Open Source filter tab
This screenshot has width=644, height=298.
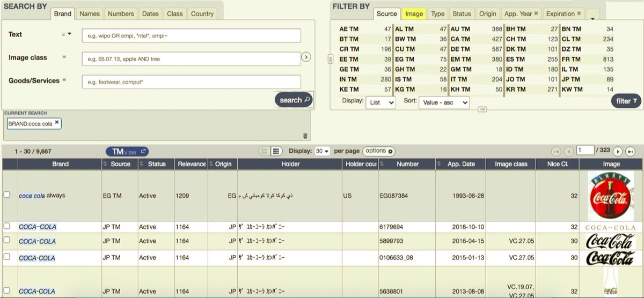pos(387,14)
